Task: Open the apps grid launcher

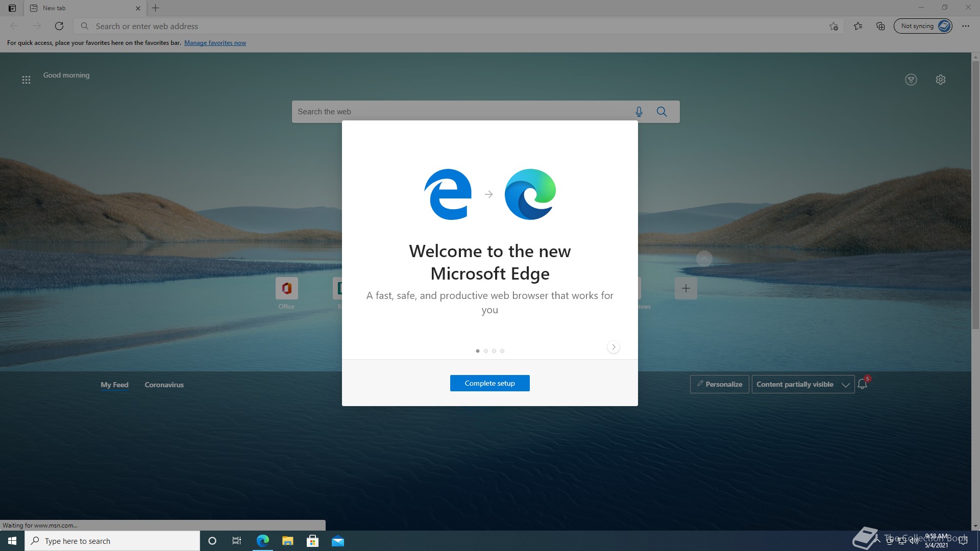Action: pyautogui.click(x=26, y=80)
